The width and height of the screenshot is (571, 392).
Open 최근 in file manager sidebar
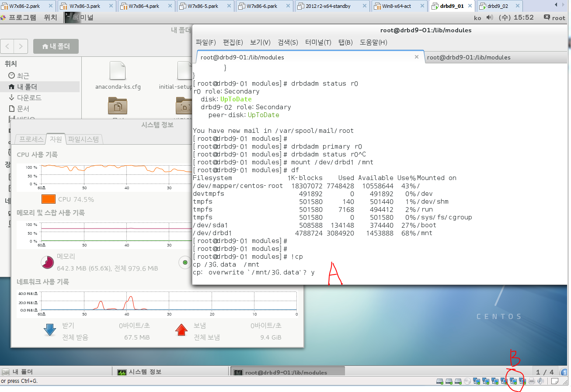tap(19, 76)
